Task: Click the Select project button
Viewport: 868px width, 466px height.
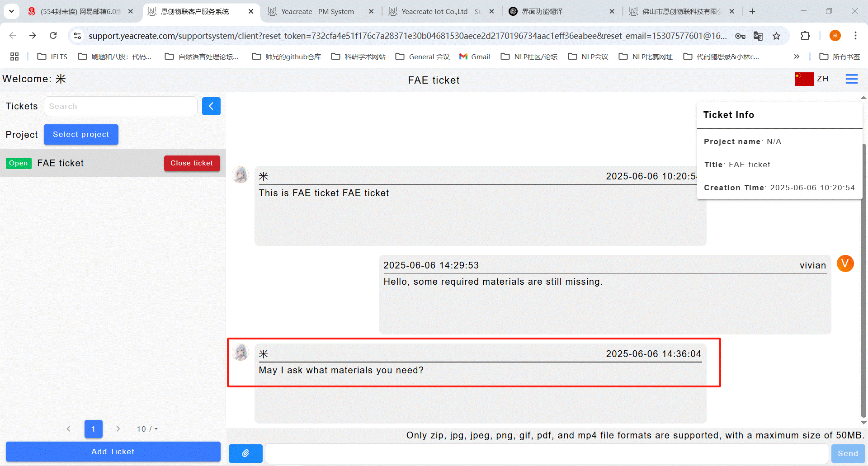Action: [81, 134]
